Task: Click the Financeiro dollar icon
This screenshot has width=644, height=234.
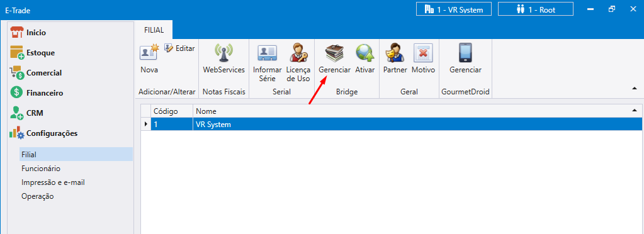Action: (x=16, y=92)
